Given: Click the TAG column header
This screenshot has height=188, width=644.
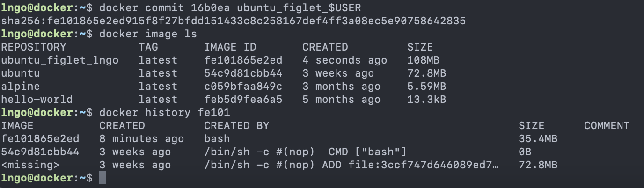Looking at the screenshot, I should [x=148, y=47].
